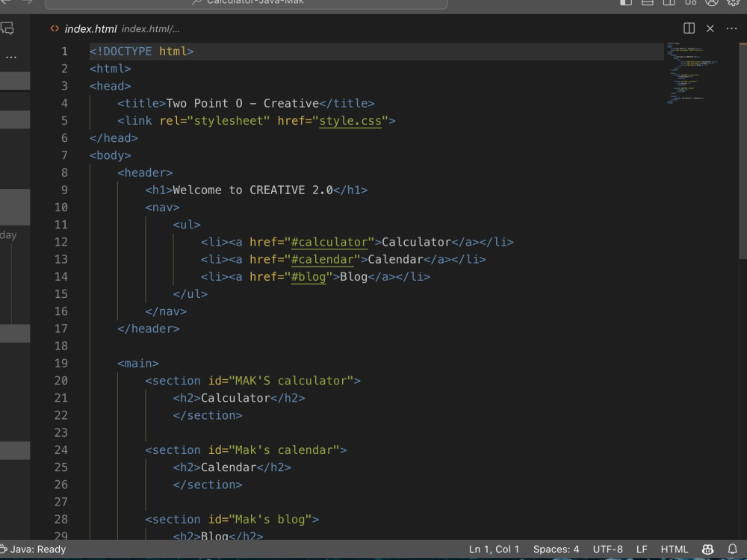747x560 pixels.
Task: Toggle the bottom panel layout icon
Action: click(x=648, y=2)
